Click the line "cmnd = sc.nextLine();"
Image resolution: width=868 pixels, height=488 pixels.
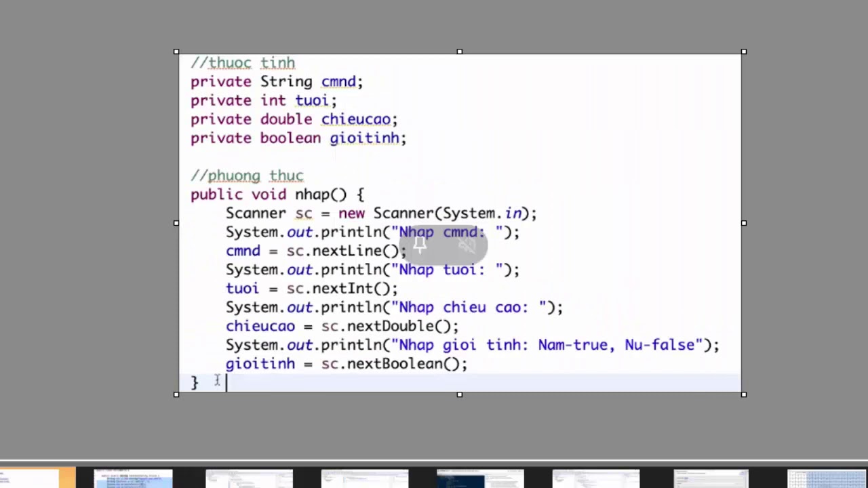click(x=316, y=251)
